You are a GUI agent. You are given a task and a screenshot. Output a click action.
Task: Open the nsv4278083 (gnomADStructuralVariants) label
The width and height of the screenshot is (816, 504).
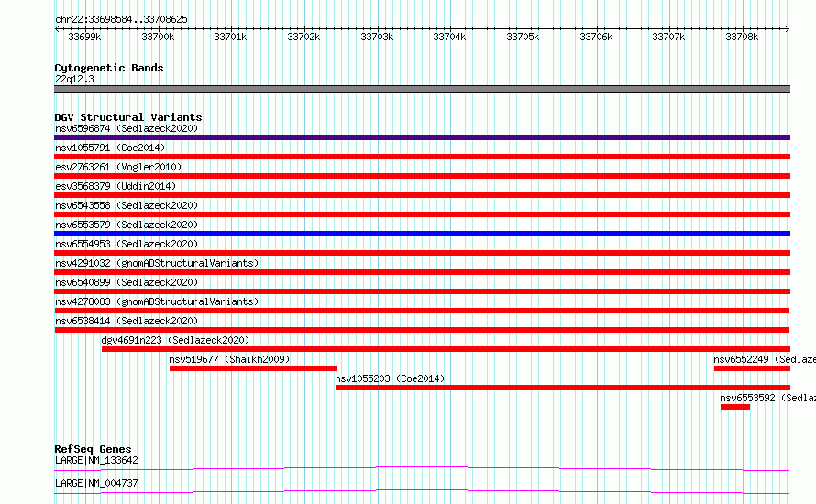point(157,301)
